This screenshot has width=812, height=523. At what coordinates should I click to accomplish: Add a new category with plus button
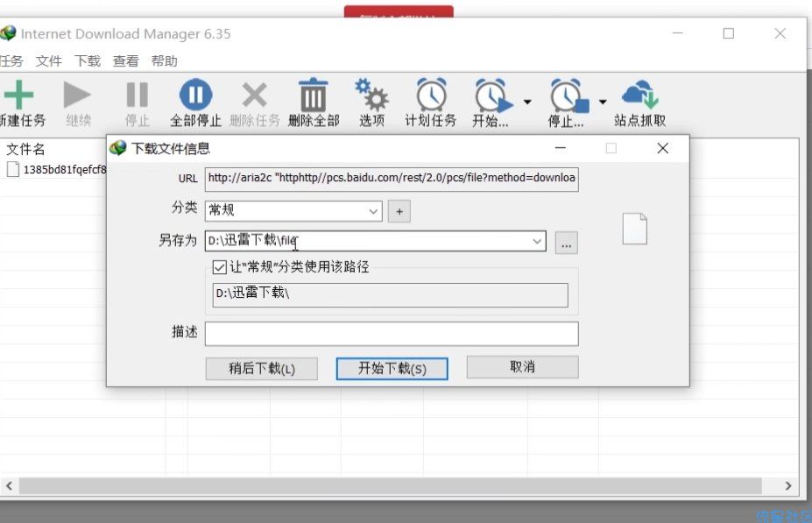[x=399, y=211]
